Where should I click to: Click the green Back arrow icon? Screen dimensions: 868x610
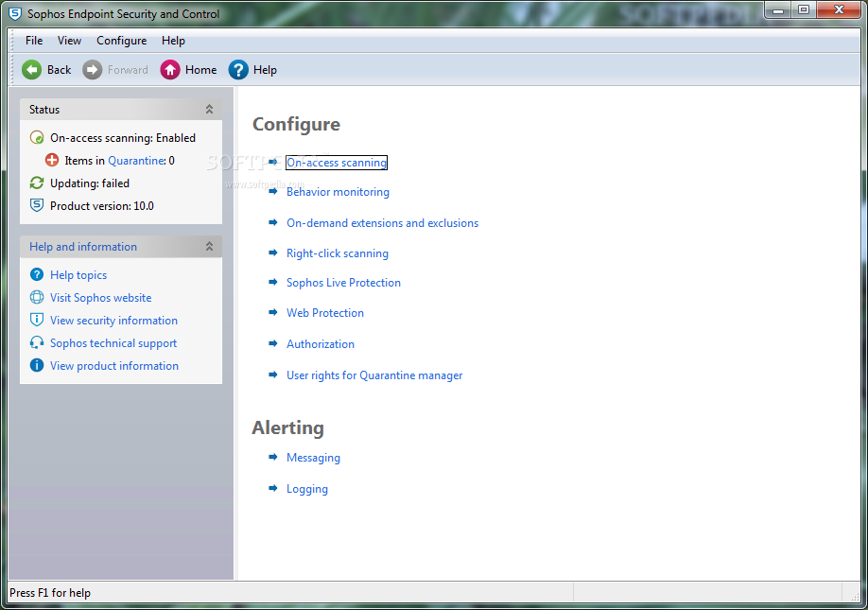pos(31,70)
